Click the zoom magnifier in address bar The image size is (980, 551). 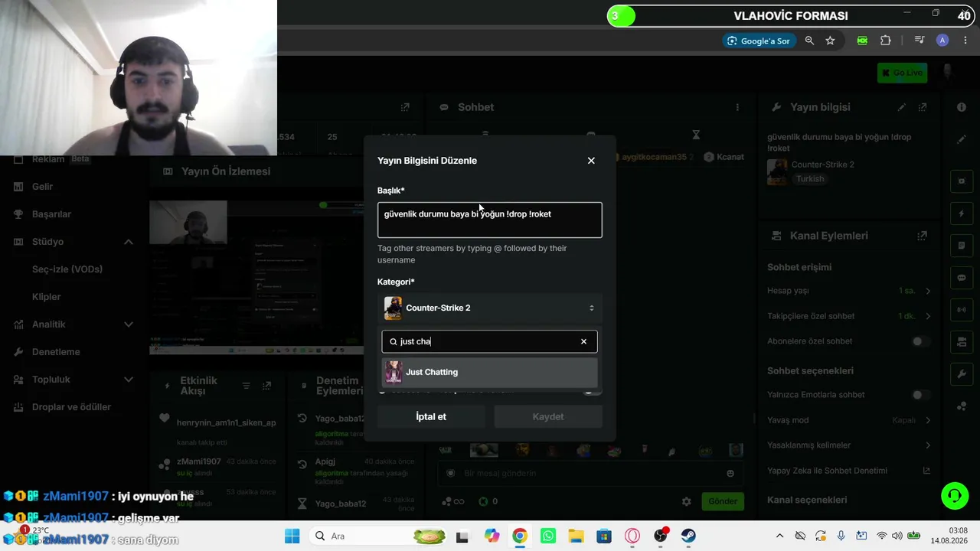tap(810, 41)
